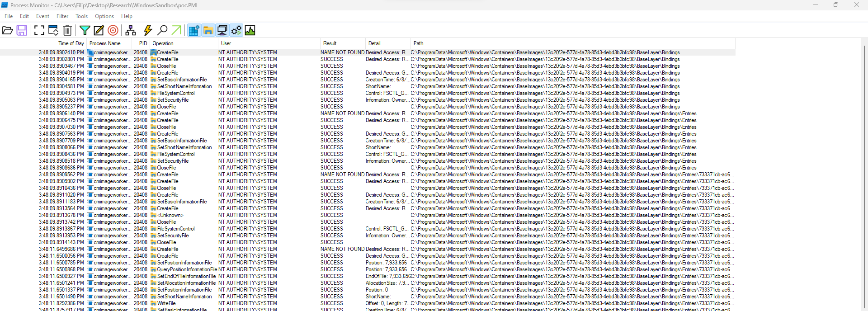Select the FileSystemControl row at 3:48:09.8904973 PM
The height and width of the screenshot is (311, 868).
point(368,93)
